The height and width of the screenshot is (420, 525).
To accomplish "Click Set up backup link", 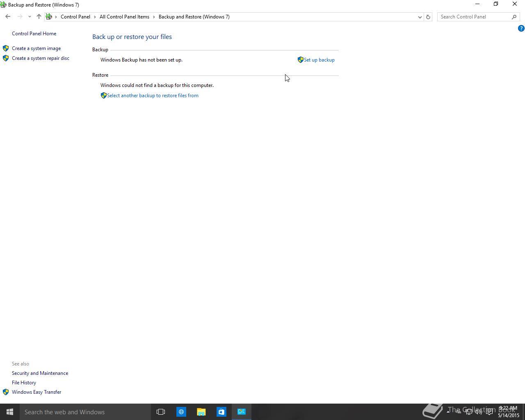I will (x=319, y=60).
